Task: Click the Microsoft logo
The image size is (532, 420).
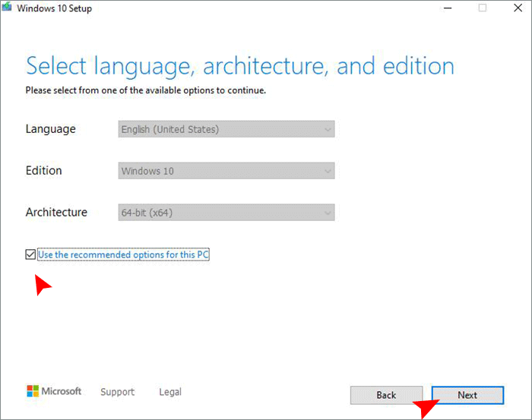Action: point(54,391)
